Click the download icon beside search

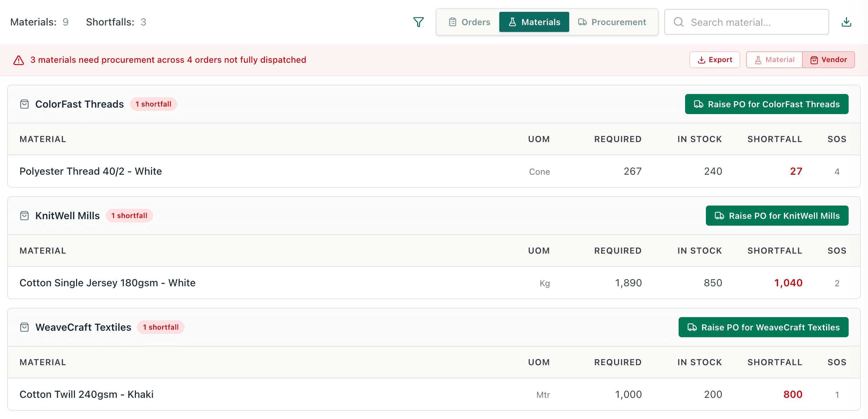tap(846, 22)
